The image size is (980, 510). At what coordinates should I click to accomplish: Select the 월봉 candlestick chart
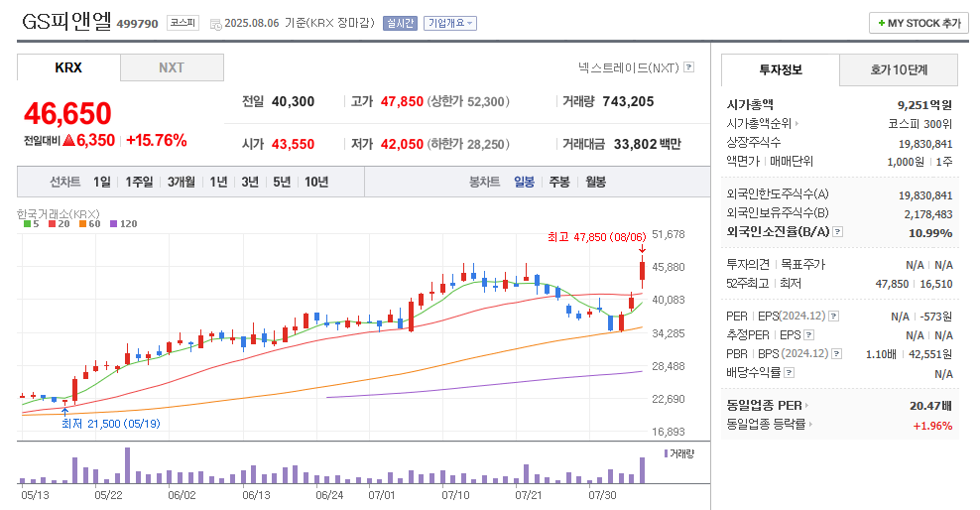595,182
